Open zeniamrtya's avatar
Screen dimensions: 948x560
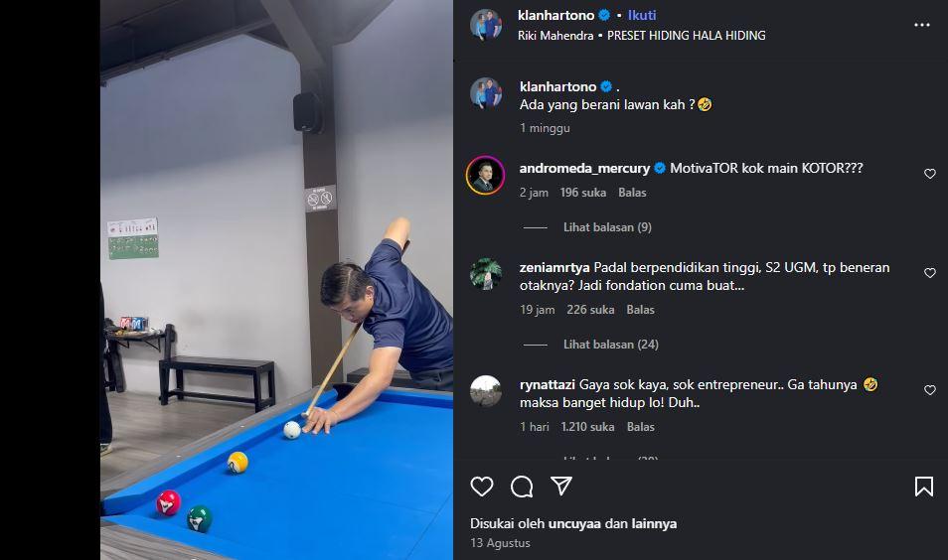(486, 274)
